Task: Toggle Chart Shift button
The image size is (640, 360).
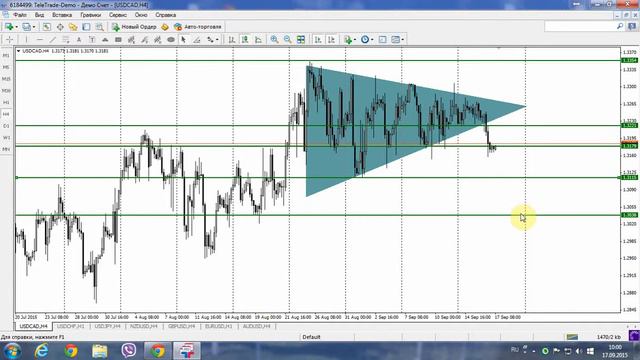Action: click(x=331, y=40)
